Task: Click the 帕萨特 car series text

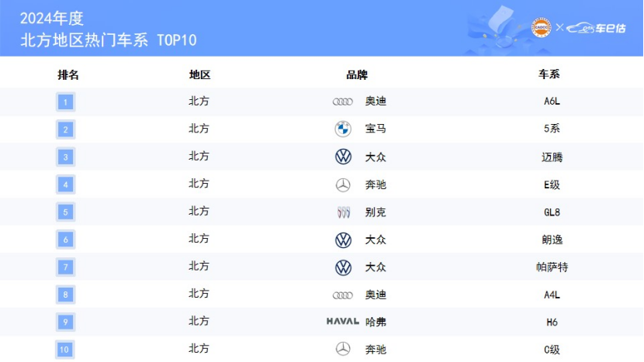Action: pyautogui.click(x=551, y=267)
